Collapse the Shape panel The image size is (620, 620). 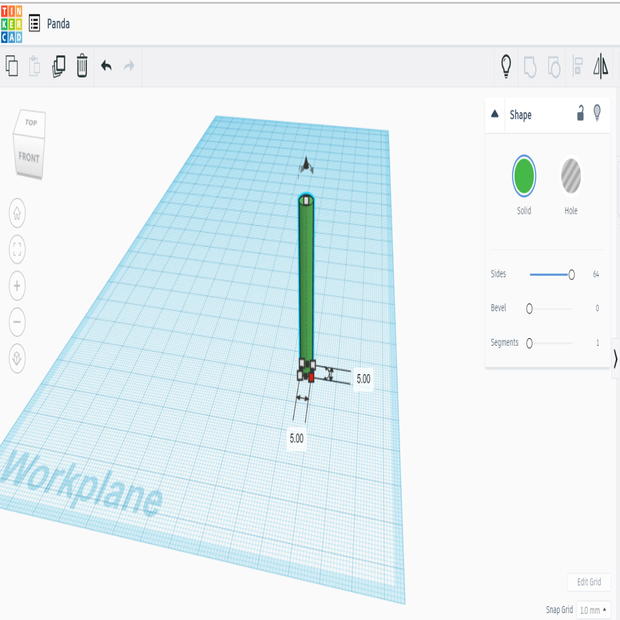(x=495, y=115)
